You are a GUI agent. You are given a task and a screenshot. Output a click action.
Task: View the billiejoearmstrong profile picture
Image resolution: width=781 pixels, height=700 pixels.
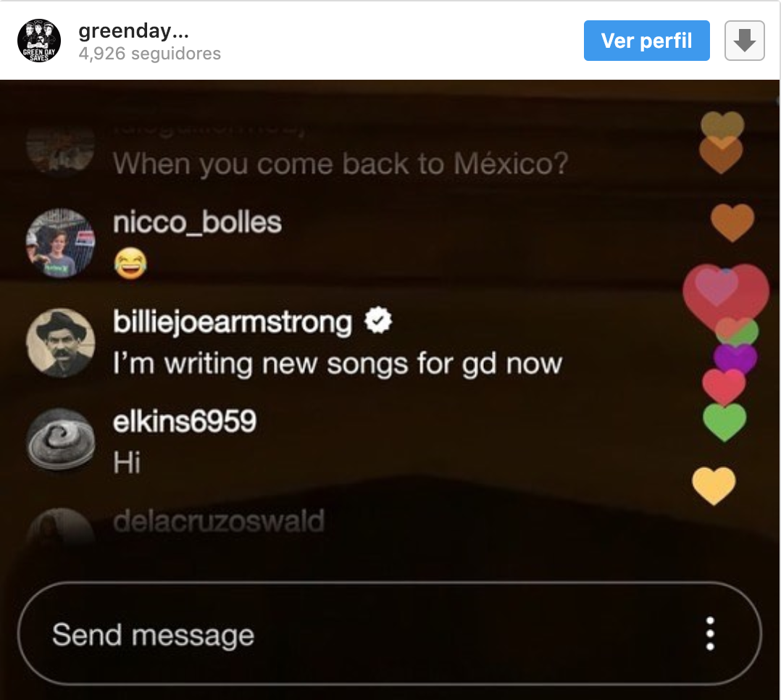(61, 343)
